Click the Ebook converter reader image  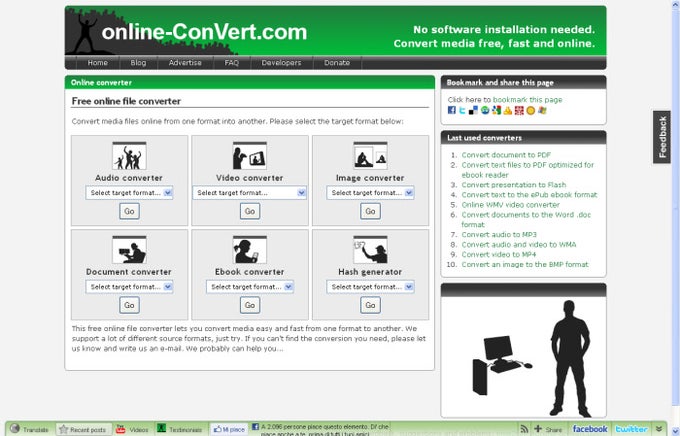click(x=250, y=250)
